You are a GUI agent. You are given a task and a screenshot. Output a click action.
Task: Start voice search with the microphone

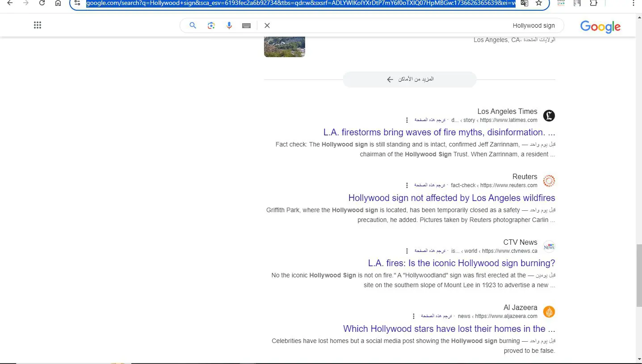point(229,25)
